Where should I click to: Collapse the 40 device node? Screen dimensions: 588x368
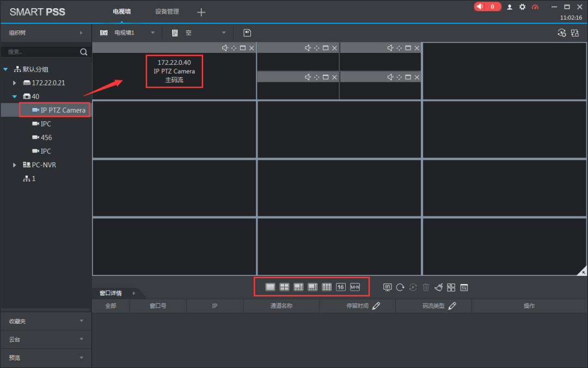pos(14,96)
